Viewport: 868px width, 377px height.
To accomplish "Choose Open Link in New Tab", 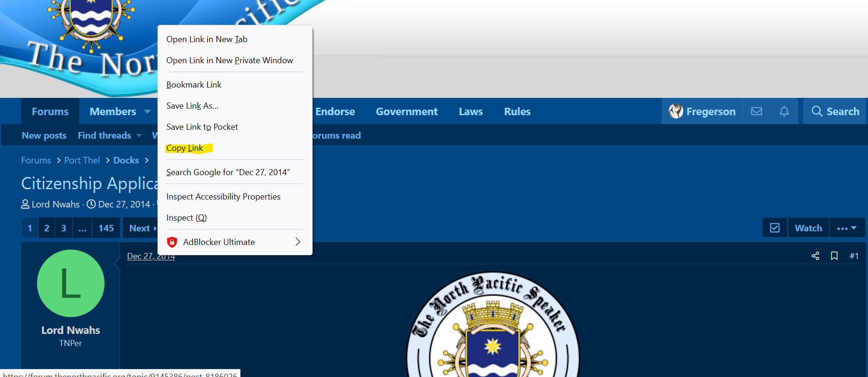I will pos(235,39).
